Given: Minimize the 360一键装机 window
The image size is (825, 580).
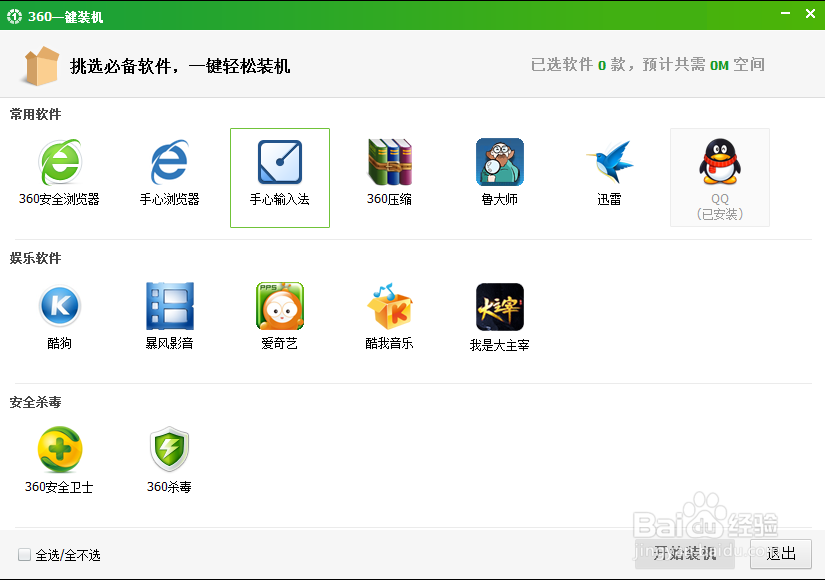Looking at the screenshot, I should 786,13.
